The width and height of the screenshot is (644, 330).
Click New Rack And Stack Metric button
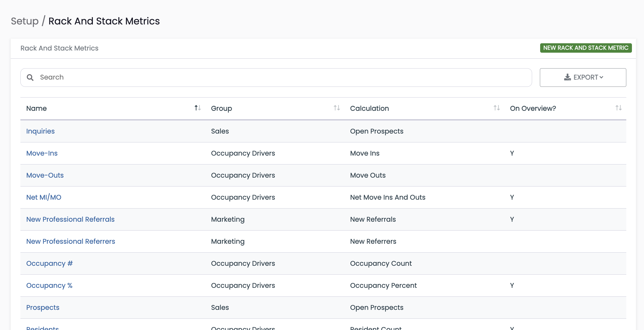coord(586,48)
